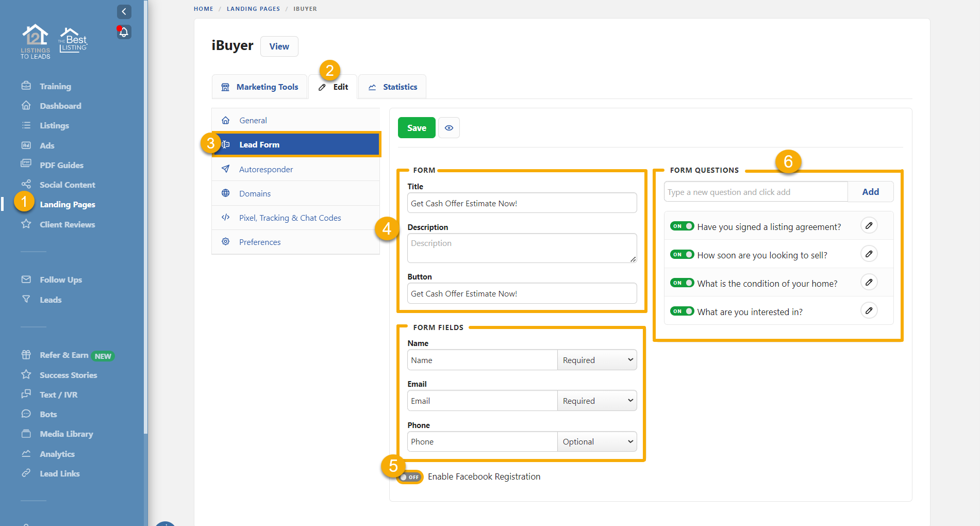
Task: Click the green Save button
Action: pyautogui.click(x=416, y=127)
